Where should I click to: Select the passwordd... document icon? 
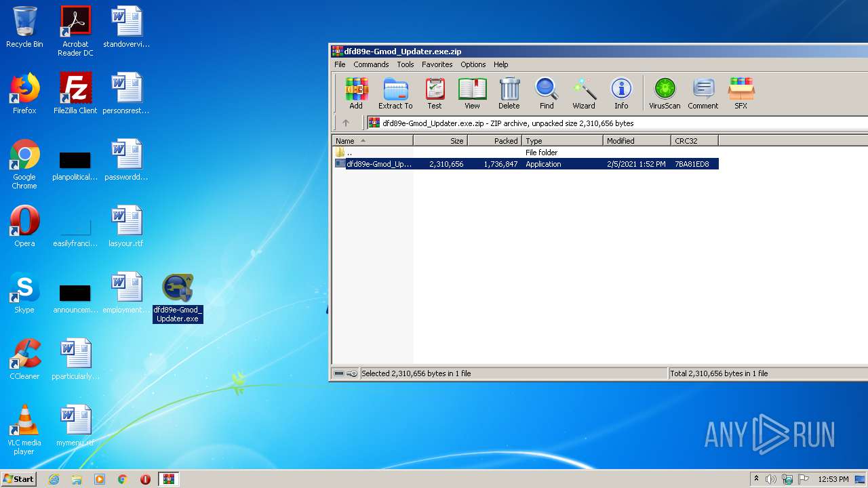pos(126,160)
